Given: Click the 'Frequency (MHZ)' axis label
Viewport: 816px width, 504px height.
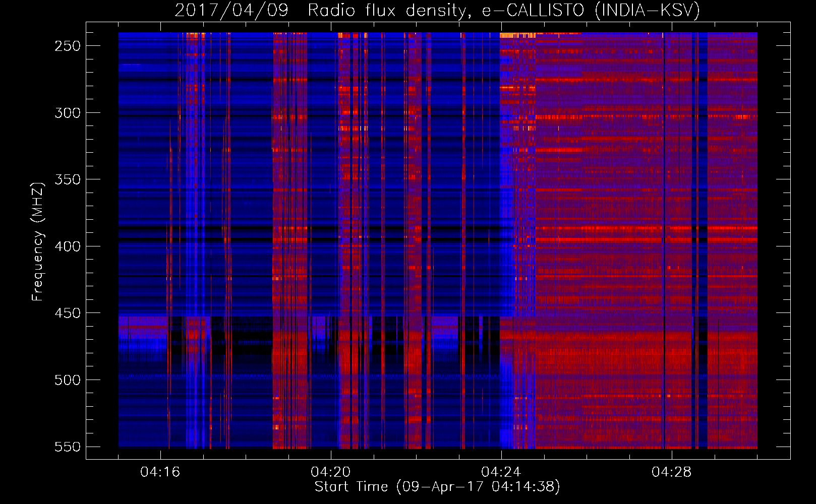Looking at the screenshot, I should click(38, 242).
